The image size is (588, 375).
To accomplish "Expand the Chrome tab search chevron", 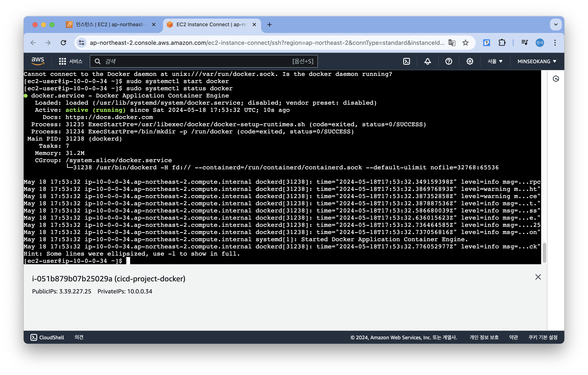I will 556,25.
